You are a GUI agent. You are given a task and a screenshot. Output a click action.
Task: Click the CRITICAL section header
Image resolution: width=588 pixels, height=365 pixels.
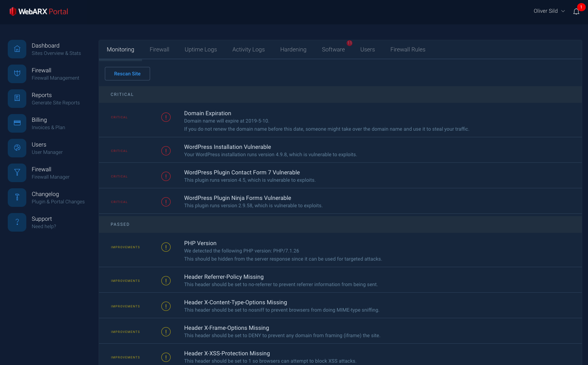coord(340,94)
